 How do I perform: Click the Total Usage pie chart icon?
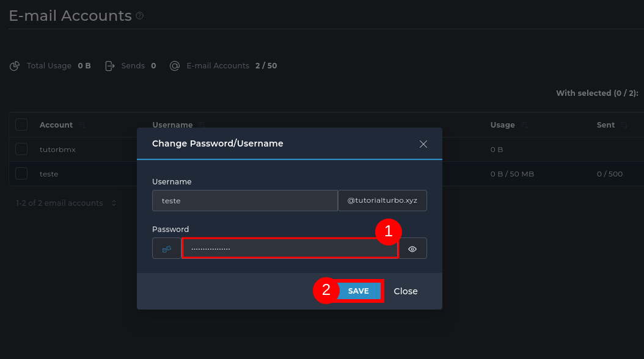[15, 66]
